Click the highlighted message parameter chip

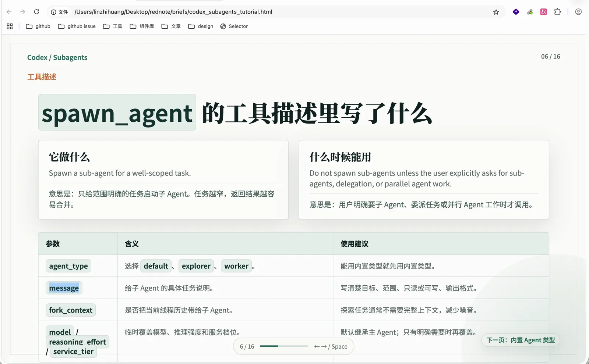coord(64,288)
